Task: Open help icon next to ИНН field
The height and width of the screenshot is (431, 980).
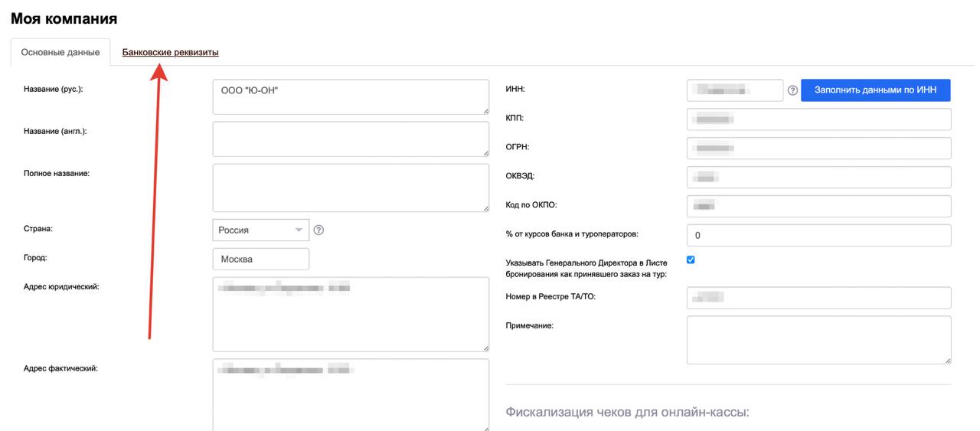Action: point(792,91)
